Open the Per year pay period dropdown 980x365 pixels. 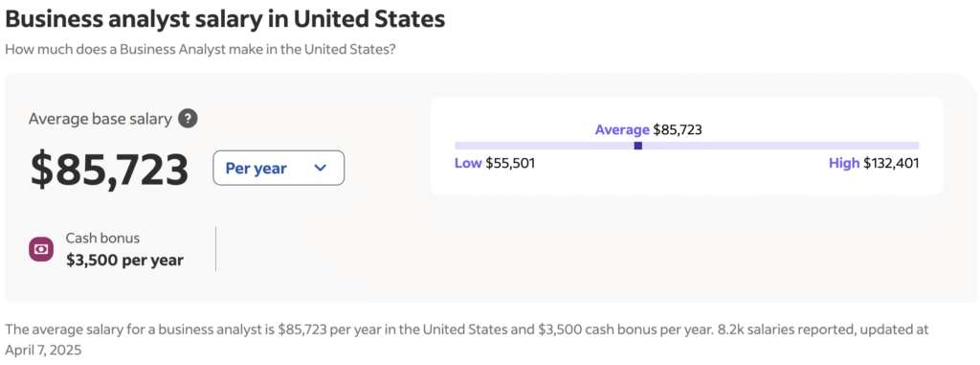278,168
